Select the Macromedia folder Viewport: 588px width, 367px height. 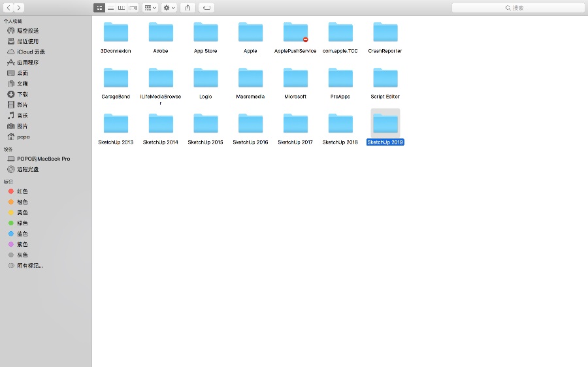coord(250,78)
